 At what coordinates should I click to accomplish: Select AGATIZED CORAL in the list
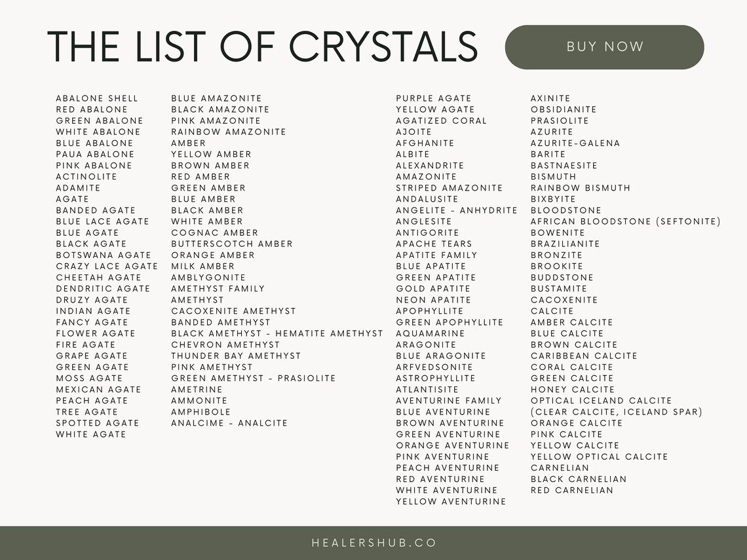tap(441, 121)
